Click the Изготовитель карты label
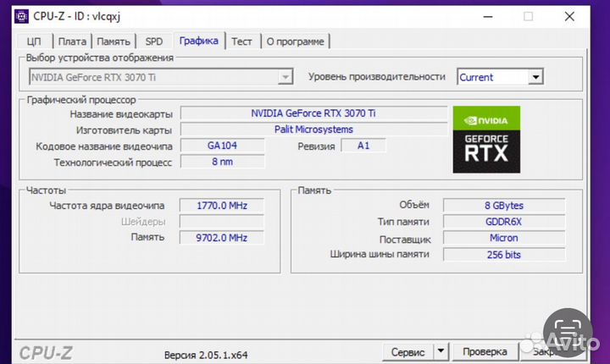Screen dimensions: 610x364 click(x=124, y=130)
